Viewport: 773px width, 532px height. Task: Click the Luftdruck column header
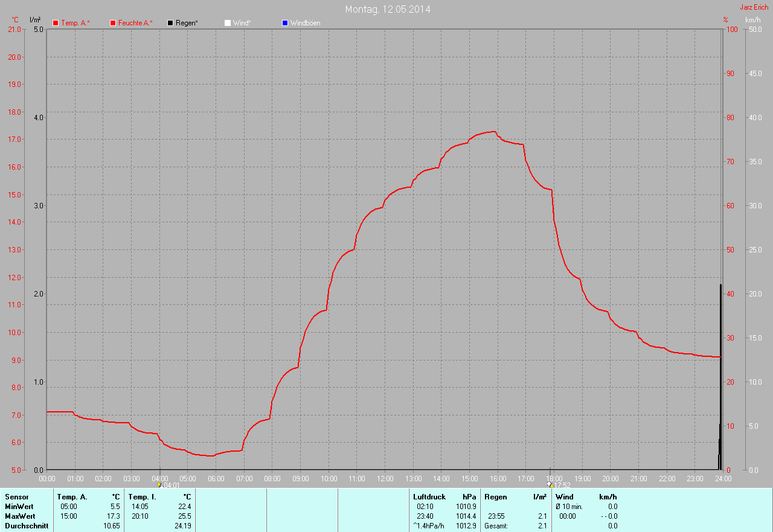(429, 497)
